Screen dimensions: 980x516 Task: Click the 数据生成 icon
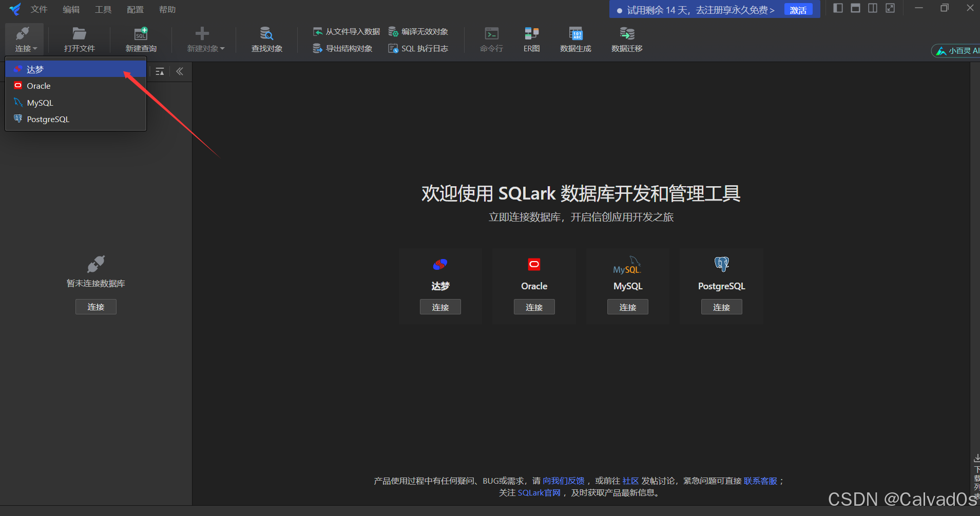(575, 33)
